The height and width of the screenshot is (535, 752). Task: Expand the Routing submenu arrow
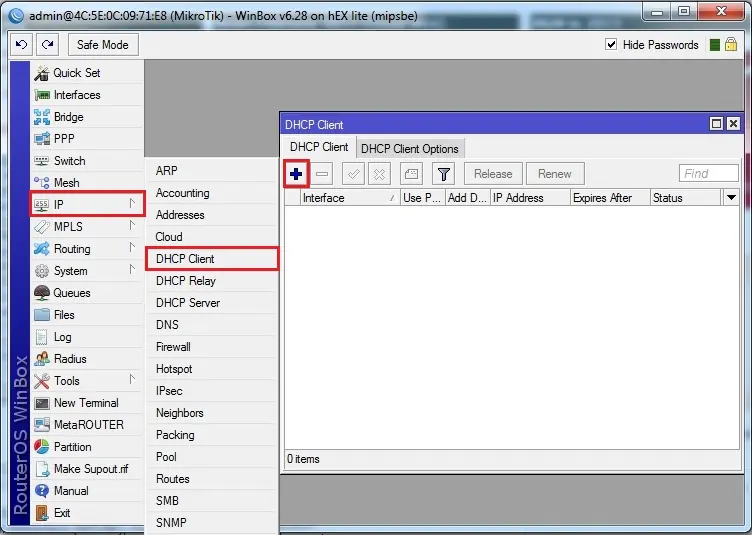pyautogui.click(x=132, y=247)
